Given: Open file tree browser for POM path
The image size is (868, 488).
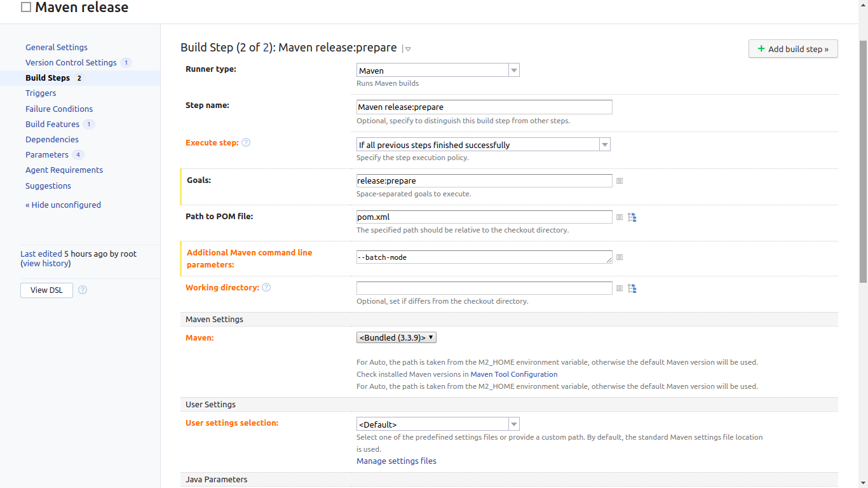Looking at the screenshot, I should (x=632, y=217).
